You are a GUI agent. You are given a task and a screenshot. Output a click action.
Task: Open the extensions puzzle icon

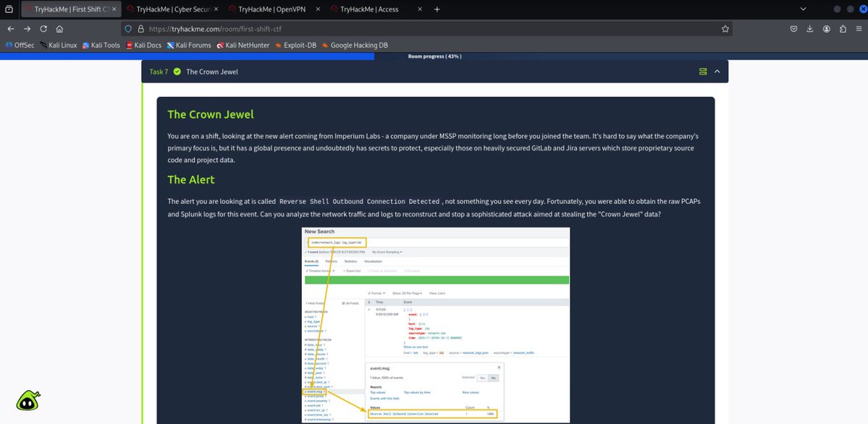pyautogui.click(x=843, y=29)
